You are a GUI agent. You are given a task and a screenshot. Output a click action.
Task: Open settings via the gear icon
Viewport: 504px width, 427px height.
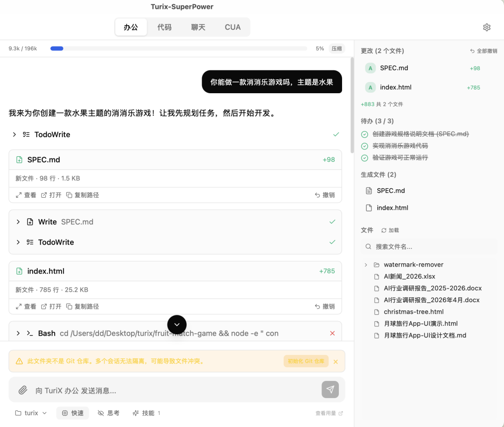click(487, 28)
